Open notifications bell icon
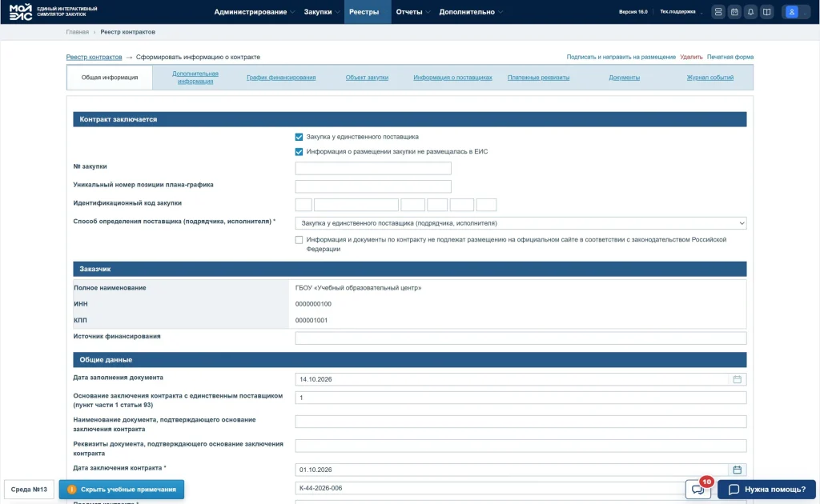The image size is (820, 504). click(x=750, y=12)
